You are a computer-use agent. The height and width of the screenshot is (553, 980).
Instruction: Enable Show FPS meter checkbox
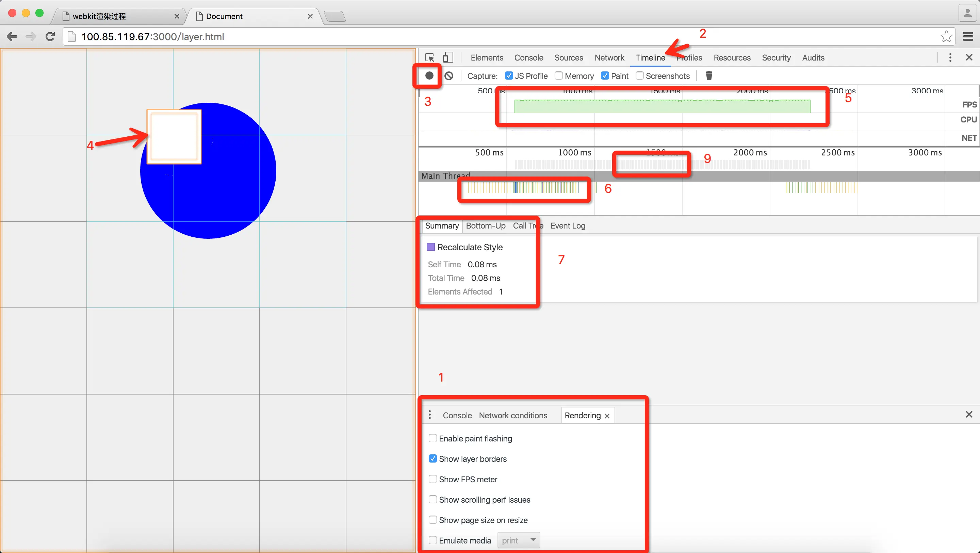432,479
